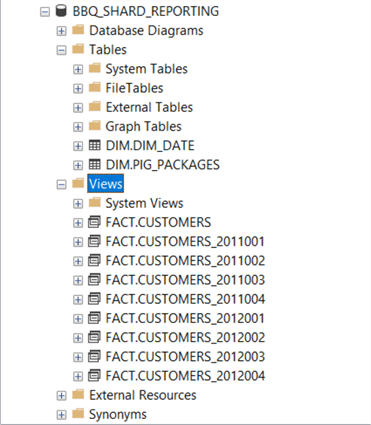Expand the External Resources folder
This screenshot has height=425, width=371.
click(x=61, y=396)
